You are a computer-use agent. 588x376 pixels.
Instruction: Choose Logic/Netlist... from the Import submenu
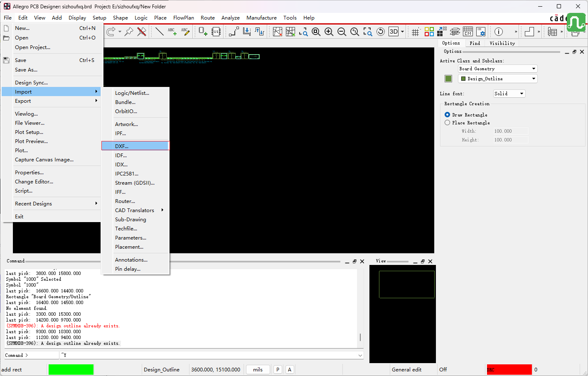[135, 93]
